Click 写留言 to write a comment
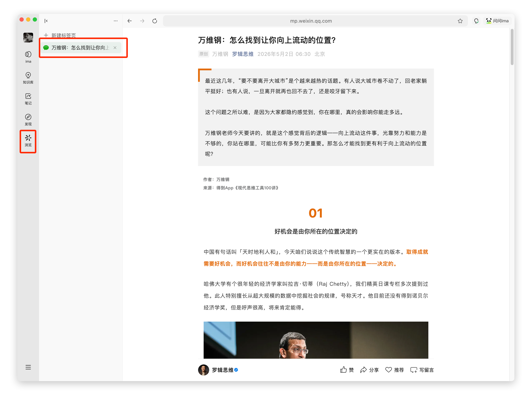Viewport: 532px width, 402px height. point(422,370)
